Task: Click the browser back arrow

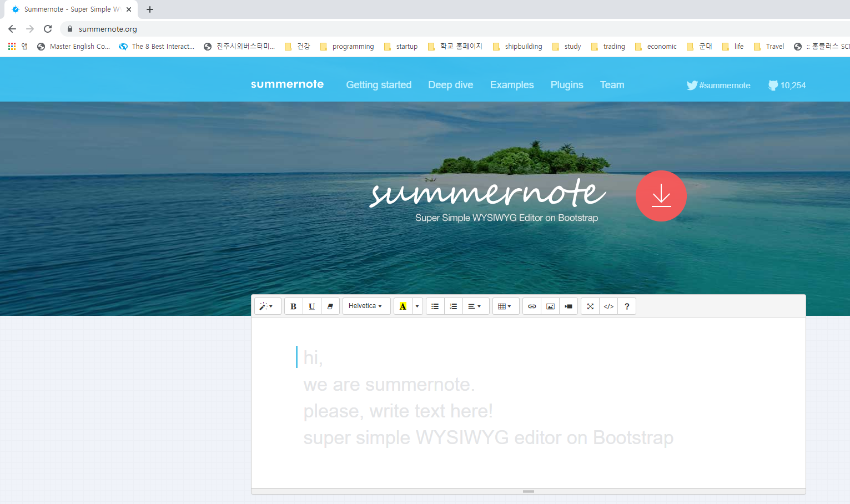Action: click(12, 29)
